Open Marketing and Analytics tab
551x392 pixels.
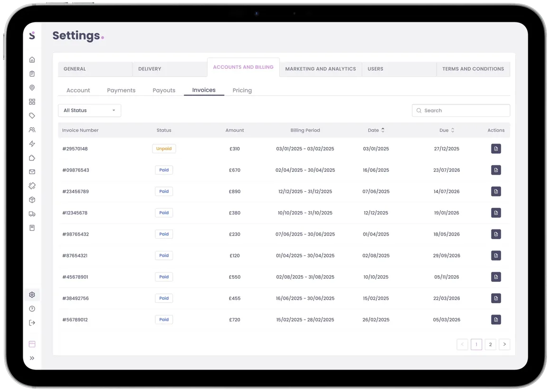tap(321, 69)
